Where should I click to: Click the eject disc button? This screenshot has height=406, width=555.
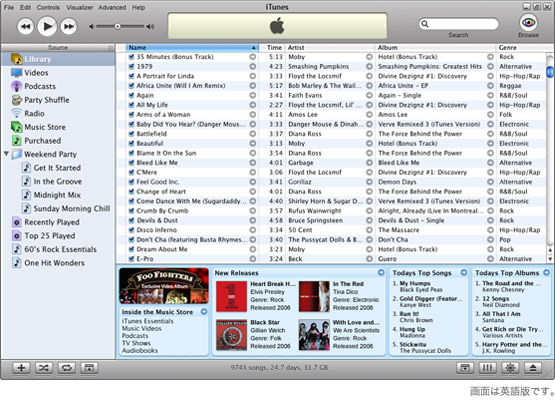[x=533, y=368]
